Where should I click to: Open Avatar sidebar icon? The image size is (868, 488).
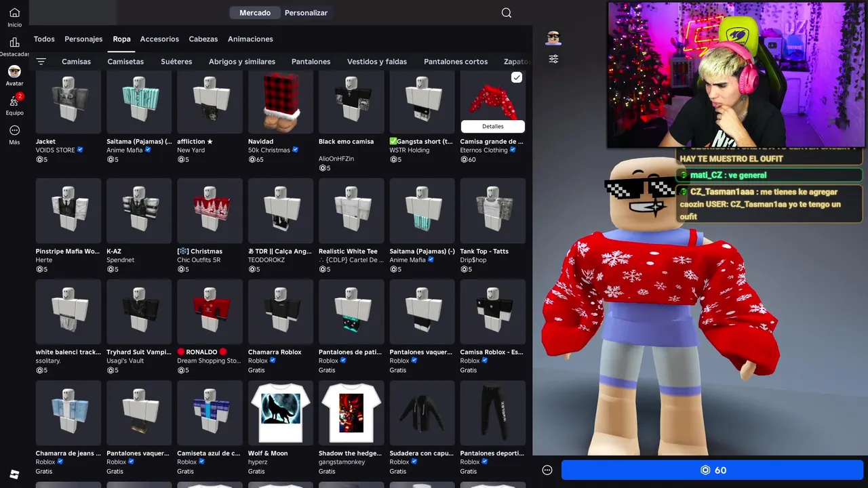(14, 71)
